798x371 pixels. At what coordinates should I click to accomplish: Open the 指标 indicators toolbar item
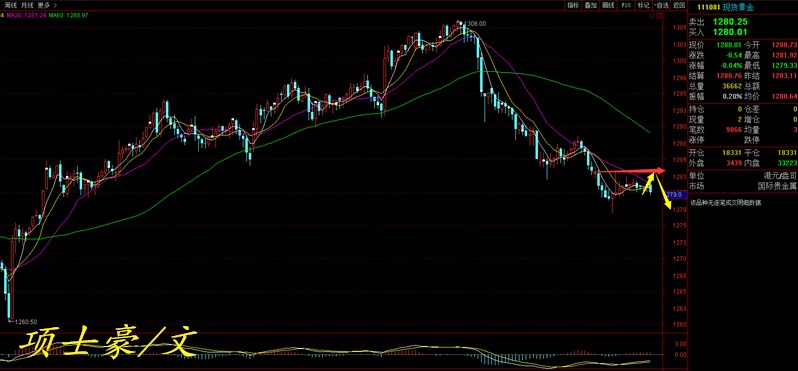573,5
